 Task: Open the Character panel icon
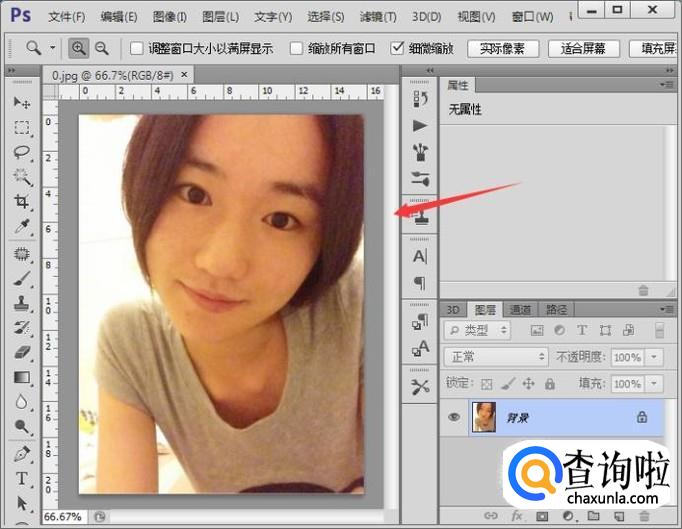pos(420,257)
